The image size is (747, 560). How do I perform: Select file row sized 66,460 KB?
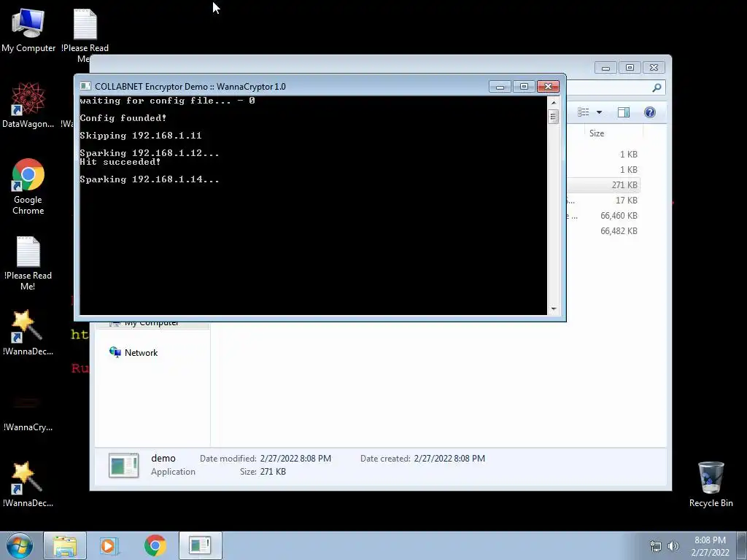(603, 215)
